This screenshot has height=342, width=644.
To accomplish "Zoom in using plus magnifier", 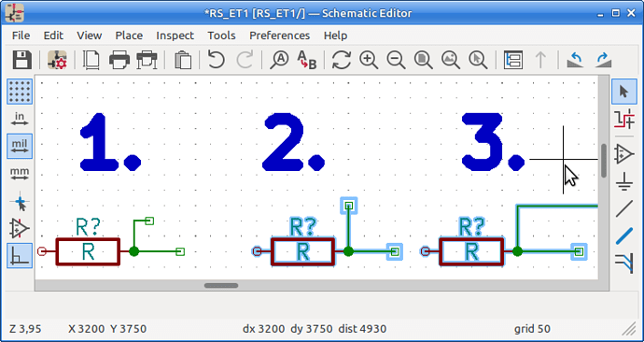I will coord(369,60).
